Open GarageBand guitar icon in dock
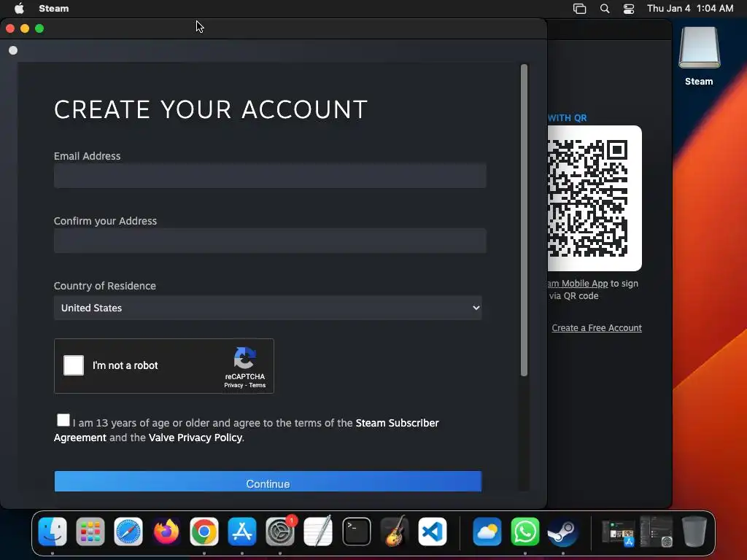This screenshot has height=560, width=747. (x=395, y=532)
